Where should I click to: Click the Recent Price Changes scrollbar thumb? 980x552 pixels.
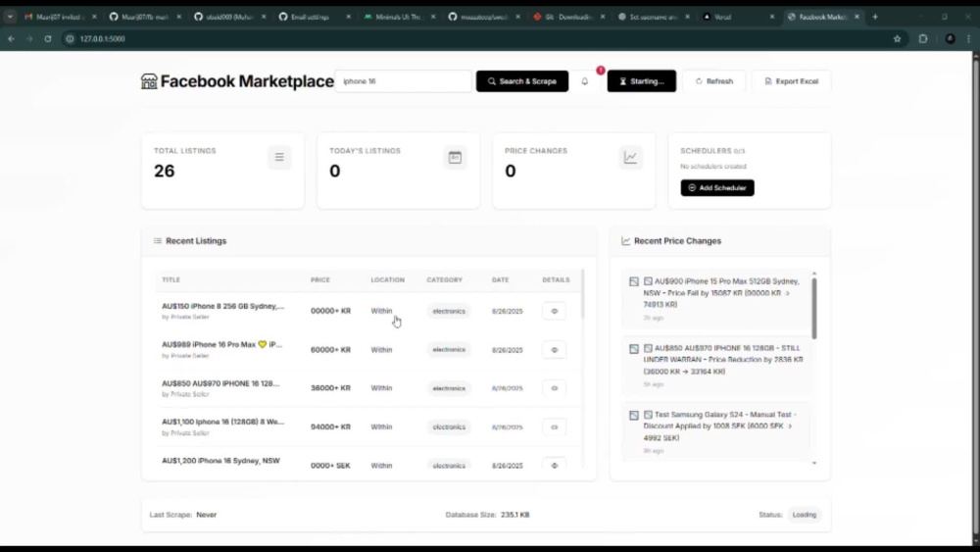(813, 308)
